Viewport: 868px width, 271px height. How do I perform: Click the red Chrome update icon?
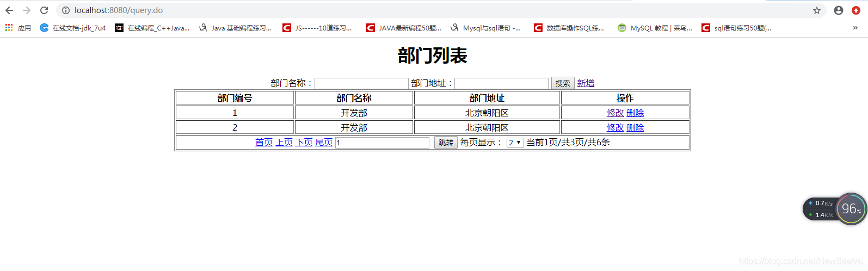tap(856, 10)
